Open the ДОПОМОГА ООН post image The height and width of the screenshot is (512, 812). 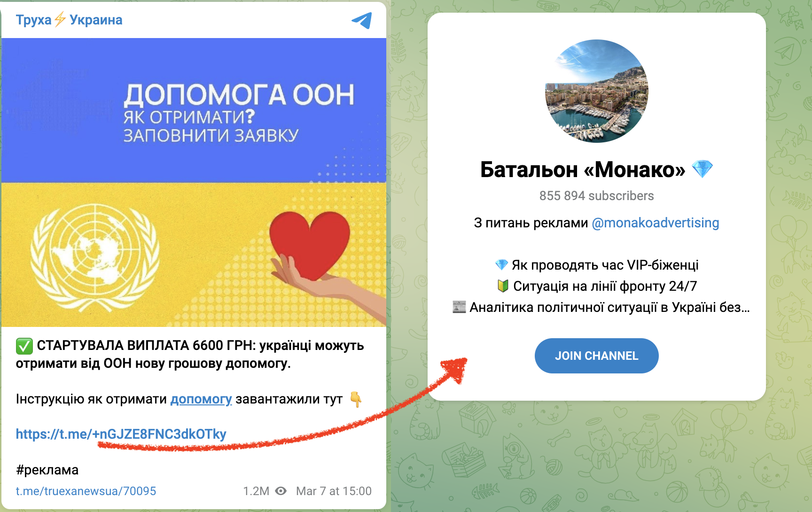click(x=194, y=182)
